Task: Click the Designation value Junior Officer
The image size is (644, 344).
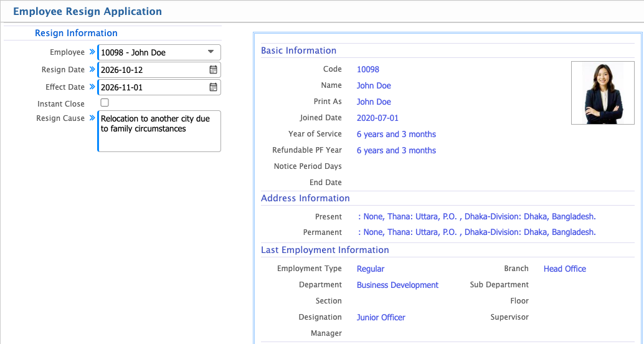Action: [381, 318]
